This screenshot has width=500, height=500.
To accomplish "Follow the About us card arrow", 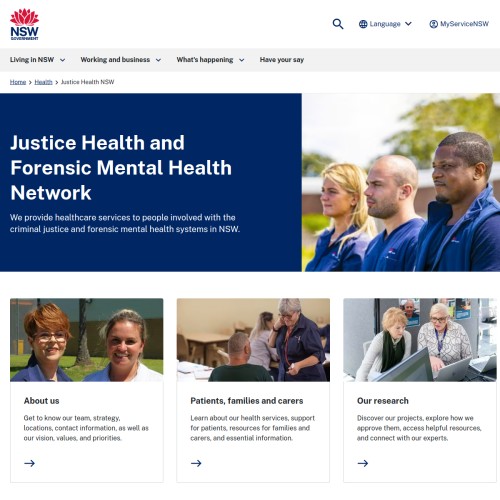I will point(30,463).
